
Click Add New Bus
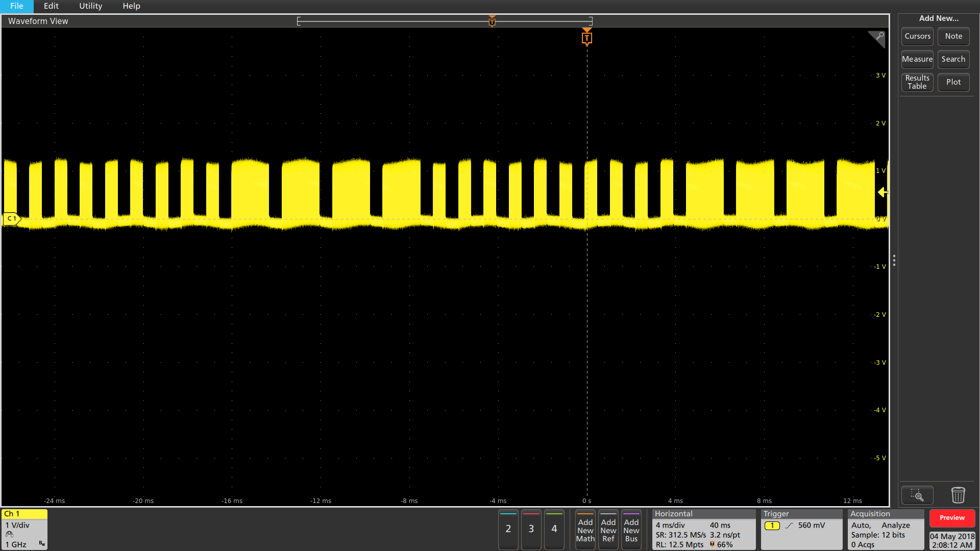(x=631, y=530)
